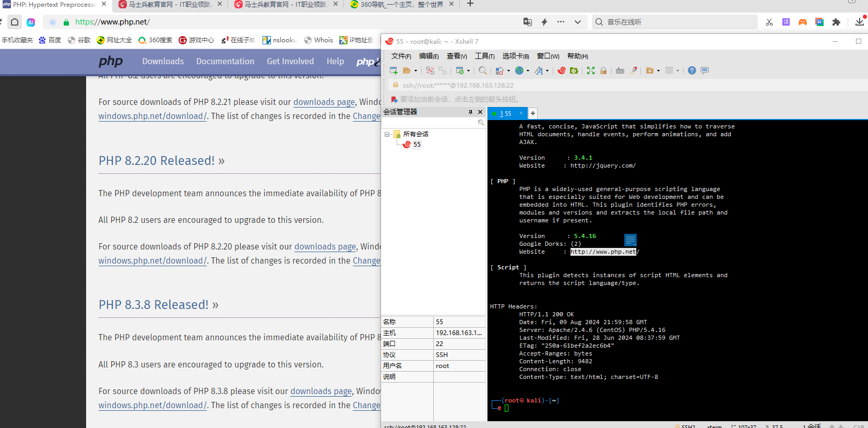Expand the Encoding globe dropdown arrow
This screenshot has height=428, width=868.
click(528, 71)
